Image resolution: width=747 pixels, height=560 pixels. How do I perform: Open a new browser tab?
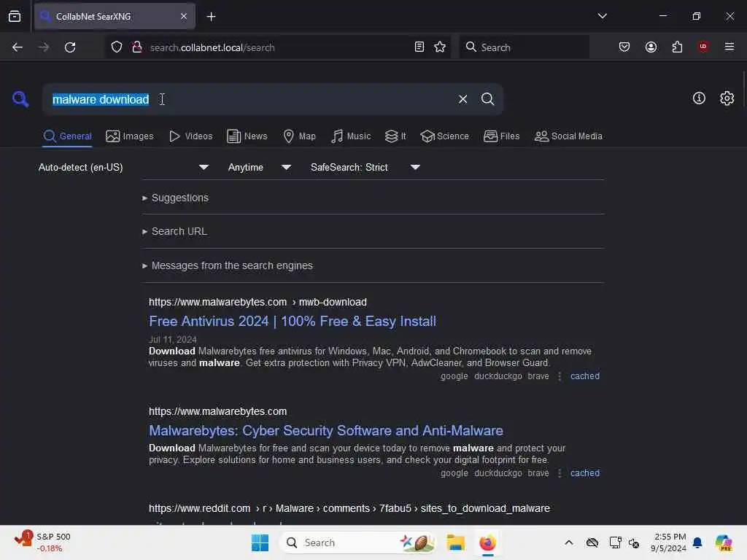tap(211, 17)
